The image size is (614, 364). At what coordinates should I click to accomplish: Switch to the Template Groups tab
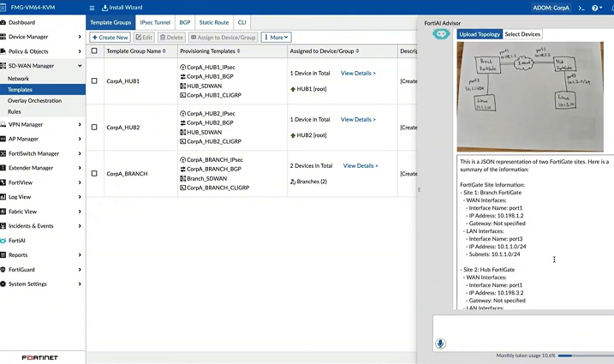(110, 22)
